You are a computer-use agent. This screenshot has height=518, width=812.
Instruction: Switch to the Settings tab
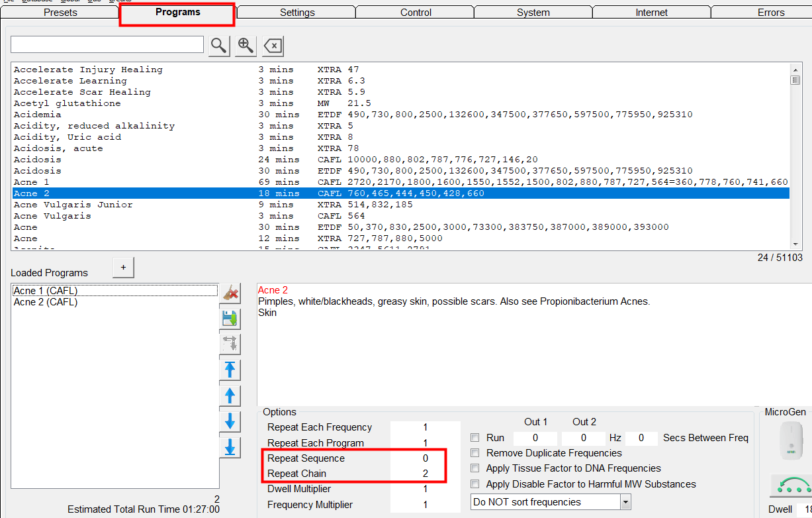(296, 13)
